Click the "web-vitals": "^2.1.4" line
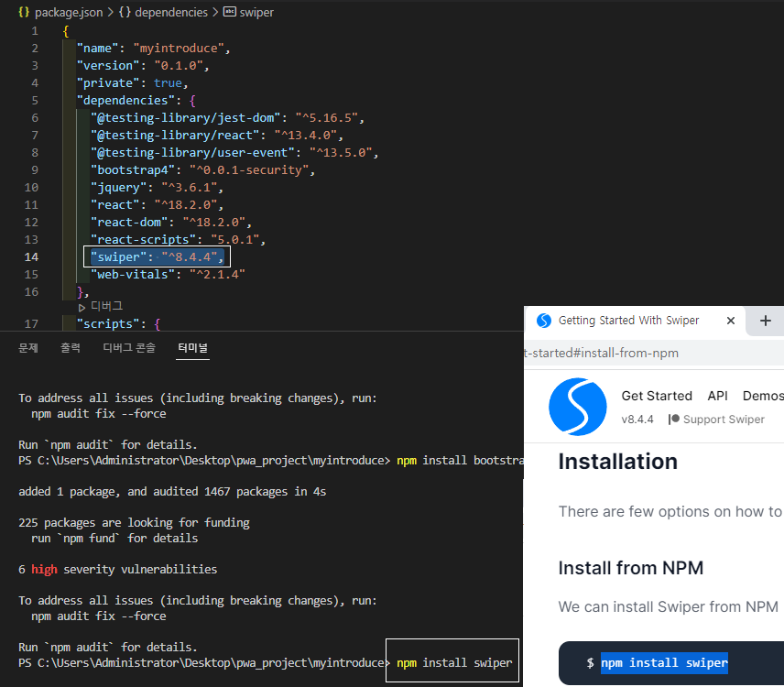Image resolution: width=784 pixels, height=687 pixels. point(168,275)
